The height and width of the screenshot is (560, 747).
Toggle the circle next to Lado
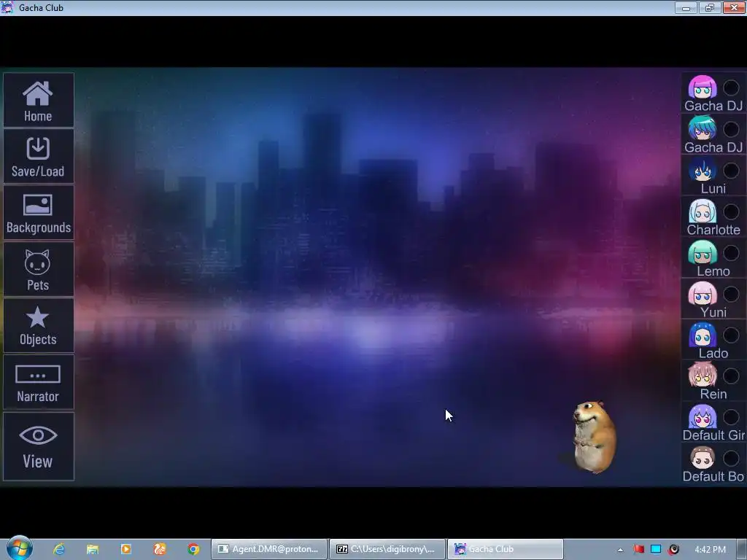[731, 335]
